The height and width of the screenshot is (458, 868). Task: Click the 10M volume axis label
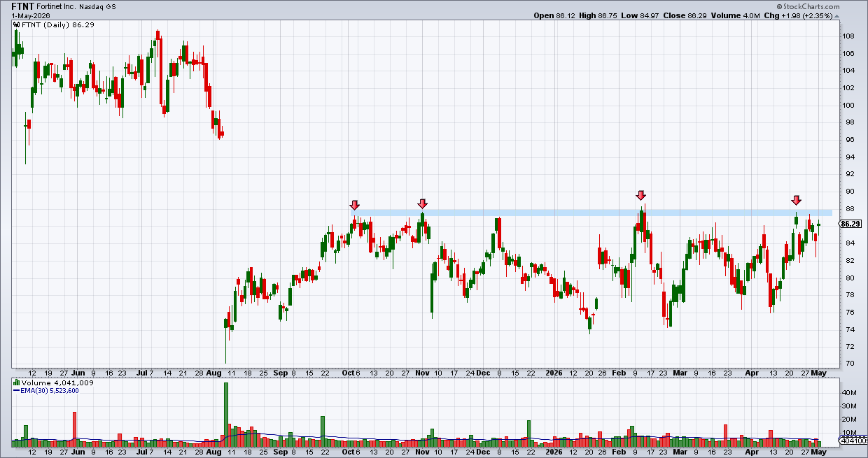(x=849, y=433)
